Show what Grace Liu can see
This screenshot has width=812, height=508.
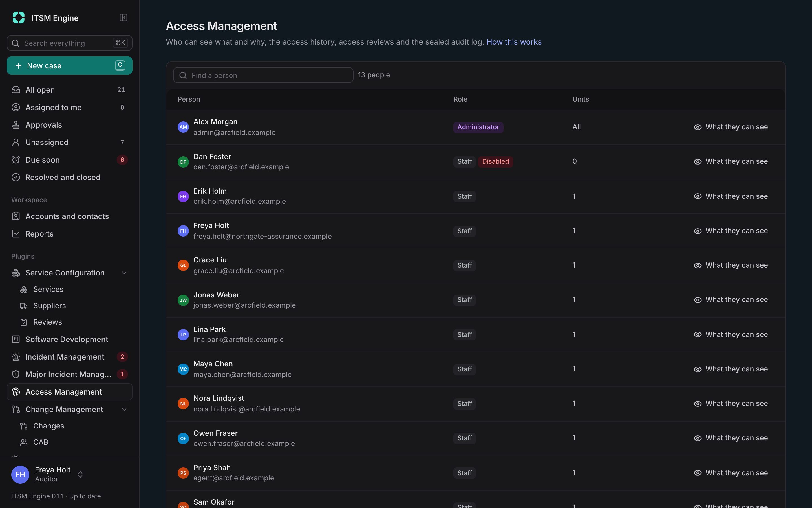[731, 265]
